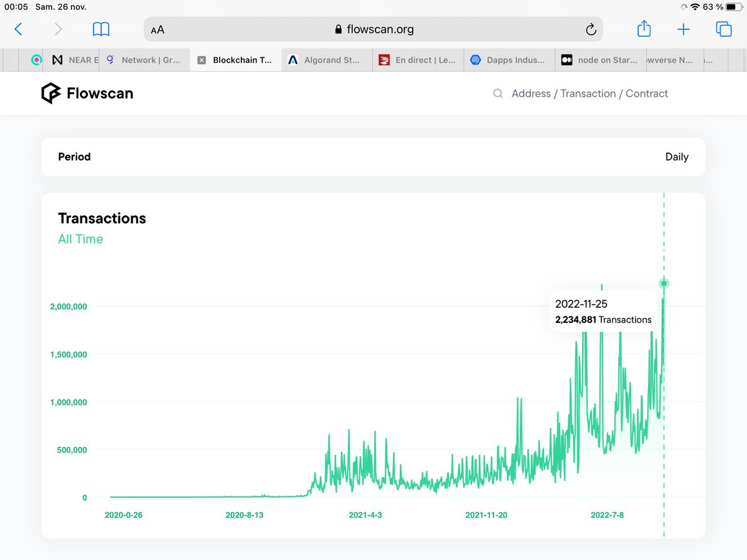The image size is (747, 560).
Task: Click the All Time range label
Action: 80,239
